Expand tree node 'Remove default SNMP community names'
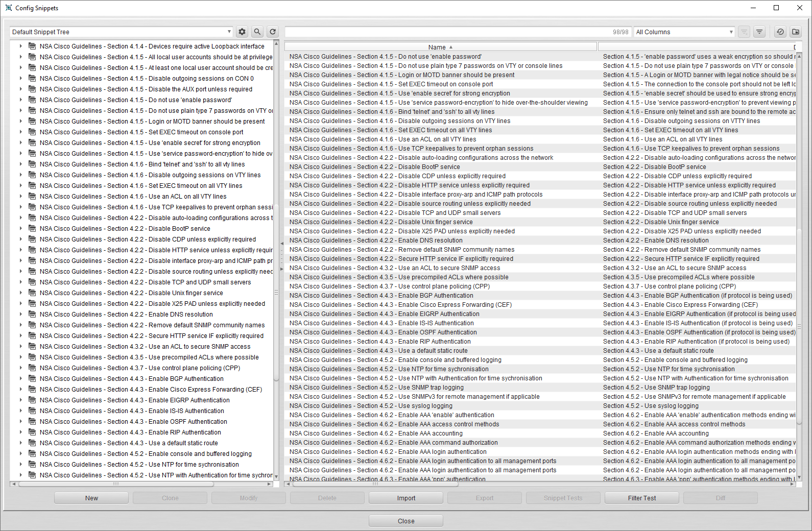 20,325
